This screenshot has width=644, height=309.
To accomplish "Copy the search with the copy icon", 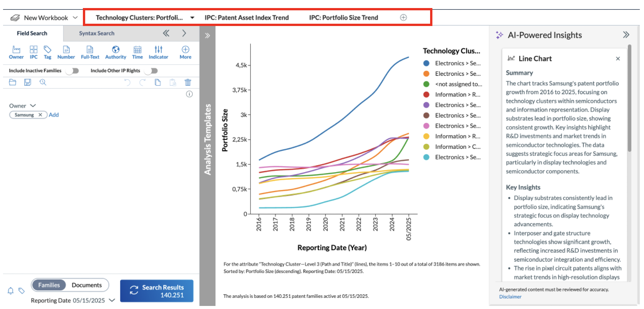I will click(x=158, y=82).
